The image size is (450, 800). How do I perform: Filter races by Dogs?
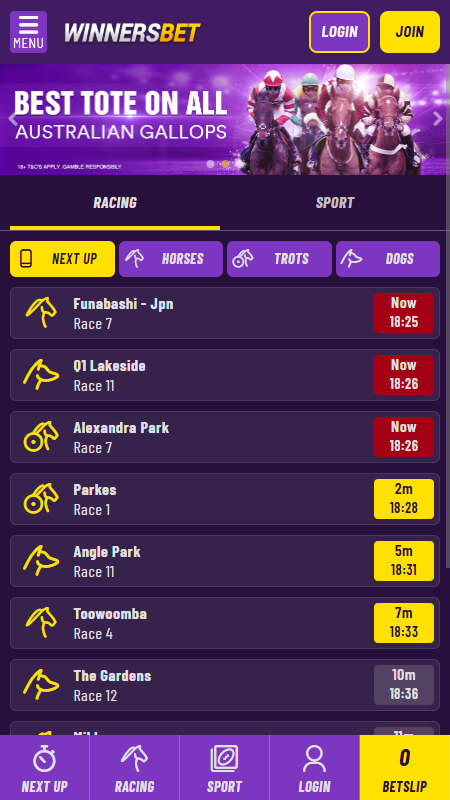[388, 259]
